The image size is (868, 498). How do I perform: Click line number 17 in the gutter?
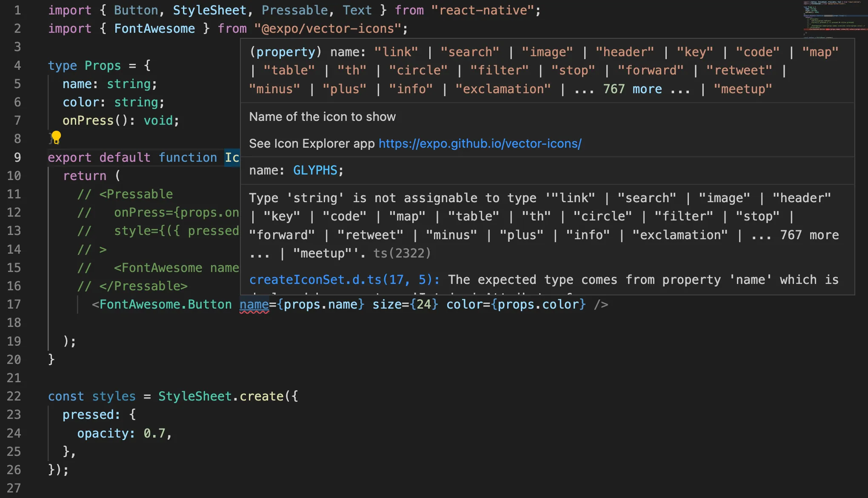[14, 304]
